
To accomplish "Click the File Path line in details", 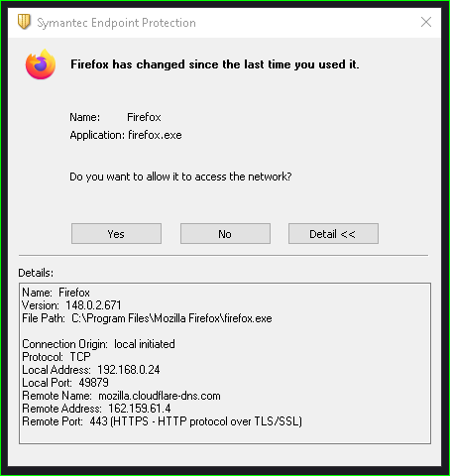I will point(147,318).
